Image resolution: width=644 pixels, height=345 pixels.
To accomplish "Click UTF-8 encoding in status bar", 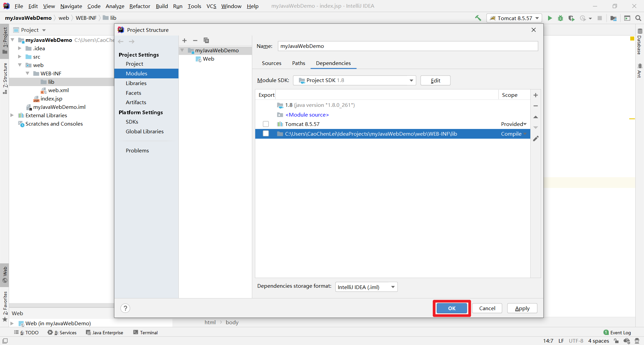I will click(576, 341).
